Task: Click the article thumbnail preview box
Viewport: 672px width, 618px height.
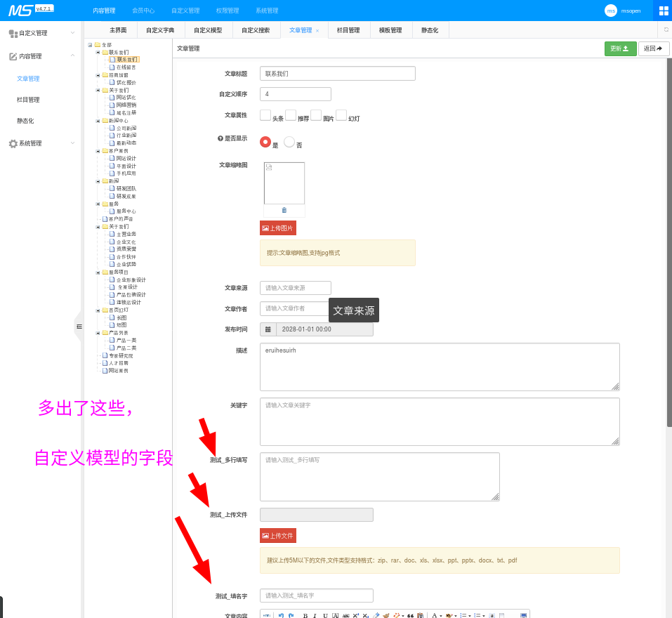Action: pyautogui.click(x=284, y=183)
